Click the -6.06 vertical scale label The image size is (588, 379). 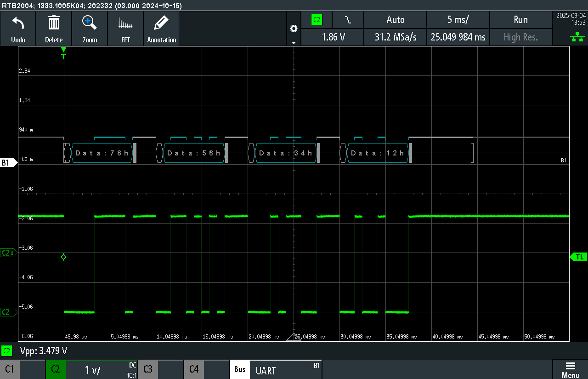pyautogui.click(x=26, y=336)
